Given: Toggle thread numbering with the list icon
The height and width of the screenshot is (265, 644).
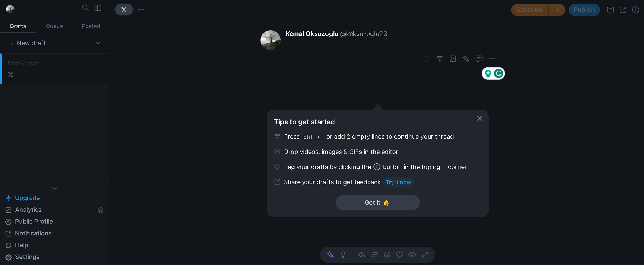Looking at the screenshot, I should click(374, 255).
